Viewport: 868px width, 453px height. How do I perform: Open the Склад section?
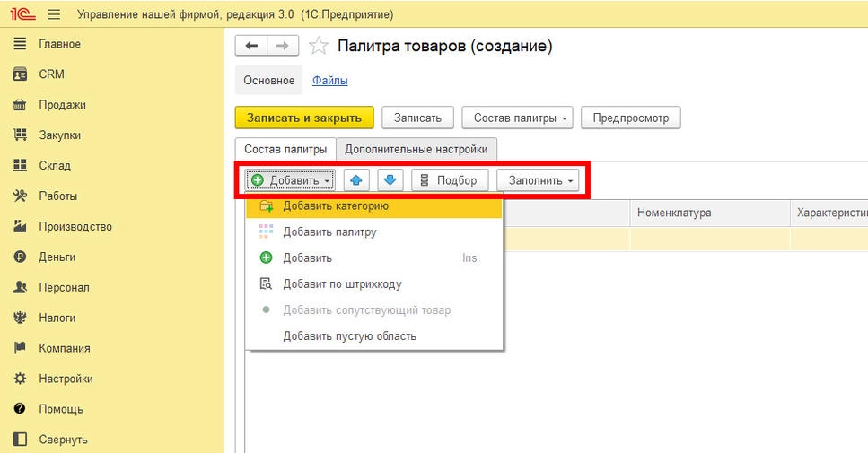(x=54, y=165)
